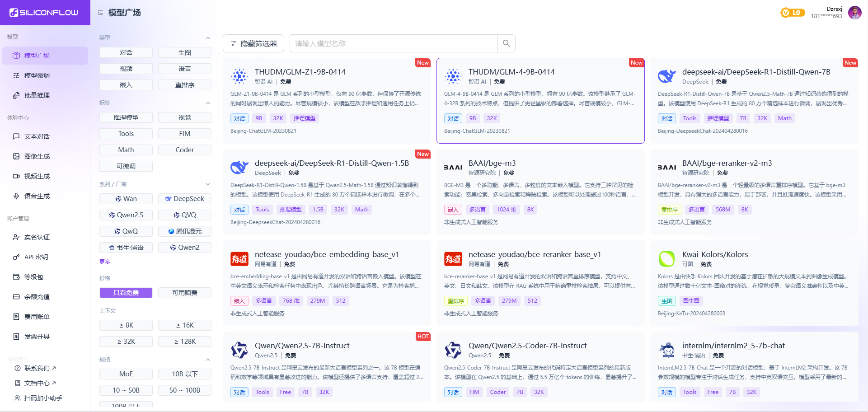This screenshot has width=868, height=412.
Task: Select the ≥ 32K context filter
Action: [x=126, y=342]
